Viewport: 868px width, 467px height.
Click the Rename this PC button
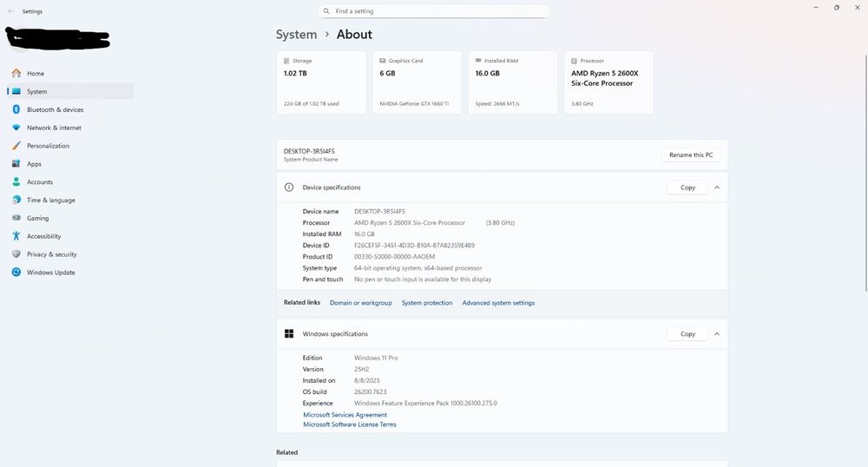pyautogui.click(x=691, y=155)
